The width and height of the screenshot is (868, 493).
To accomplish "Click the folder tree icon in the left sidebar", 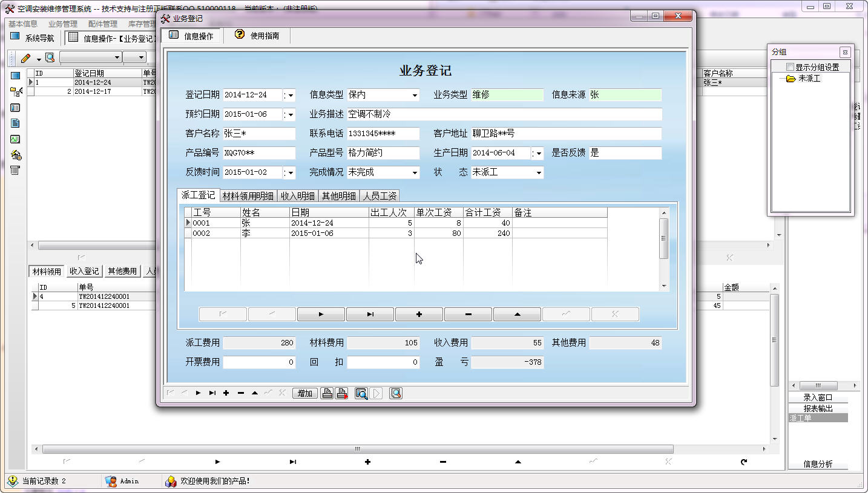I will (16, 92).
